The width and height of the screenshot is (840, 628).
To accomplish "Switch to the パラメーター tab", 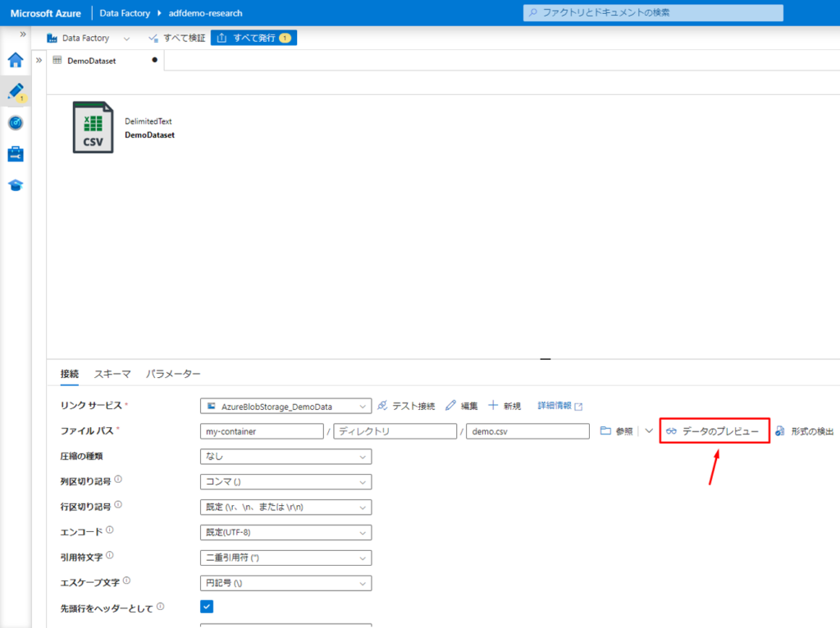I will [x=173, y=374].
